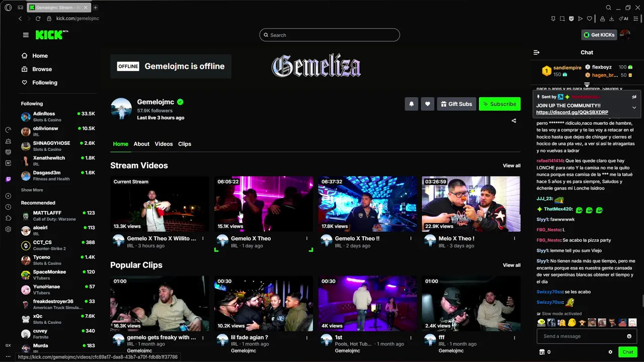Image resolution: width=644 pixels, height=362 pixels.
Task: Click the Get KICKs button
Action: tap(599, 35)
